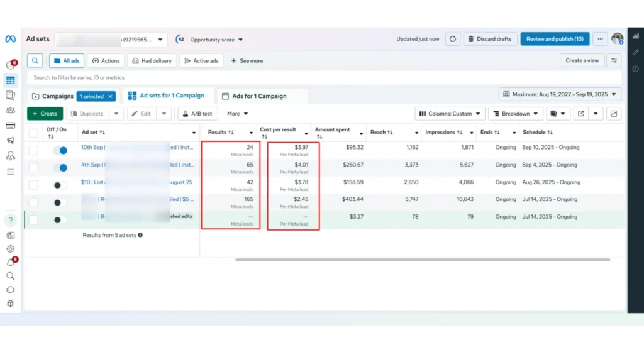Click the green Create button
Screen dimensions: 644x362
(45, 114)
